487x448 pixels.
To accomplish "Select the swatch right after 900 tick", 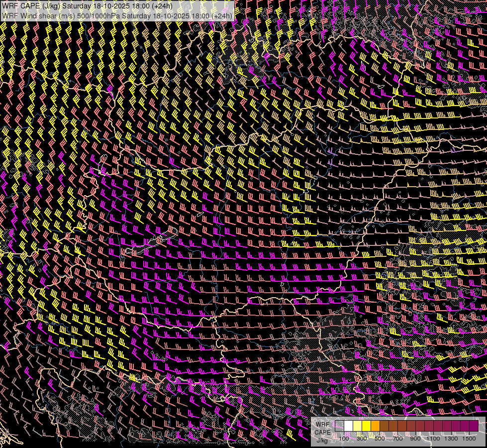I will [x=420, y=426].
